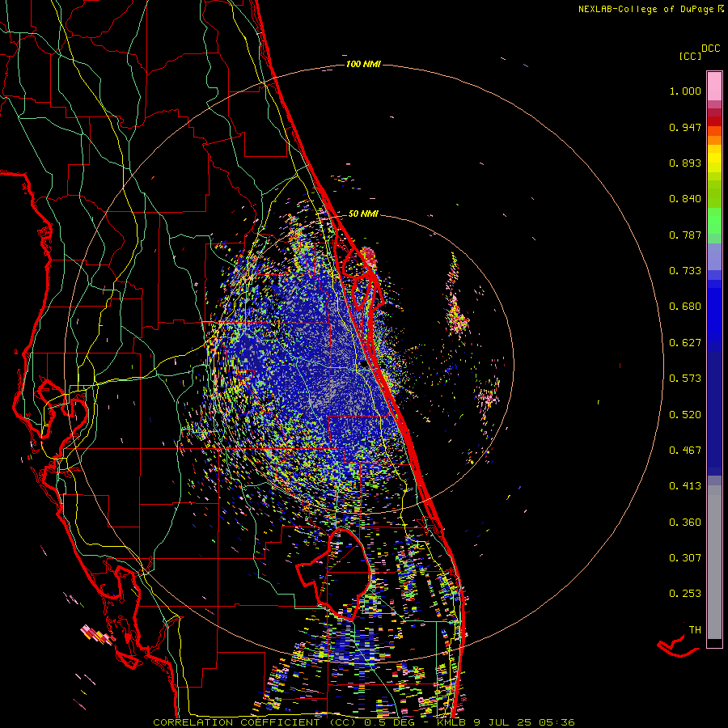Click the Correlation Coefficient caption at the bottom

click(363, 722)
